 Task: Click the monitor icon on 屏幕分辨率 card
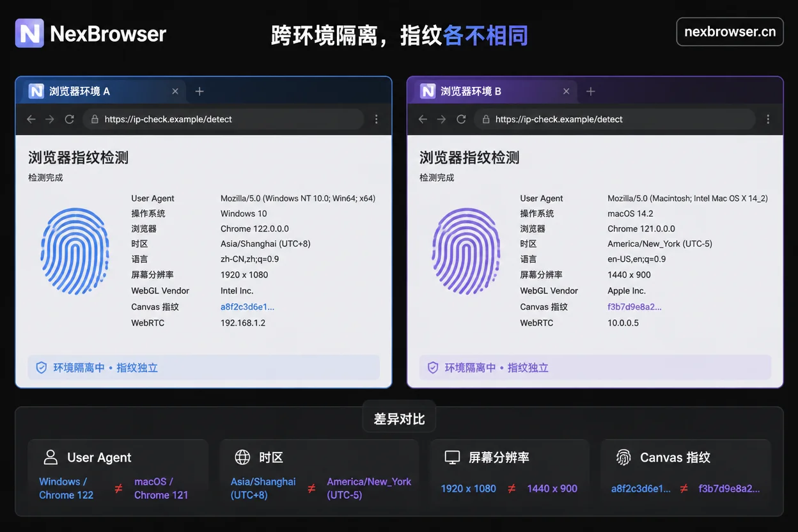(x=452, y=457)
